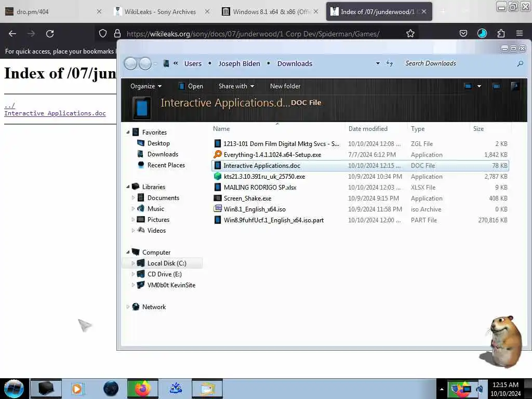
Task: Click the volume icon in tray
Action: (480, 389)
